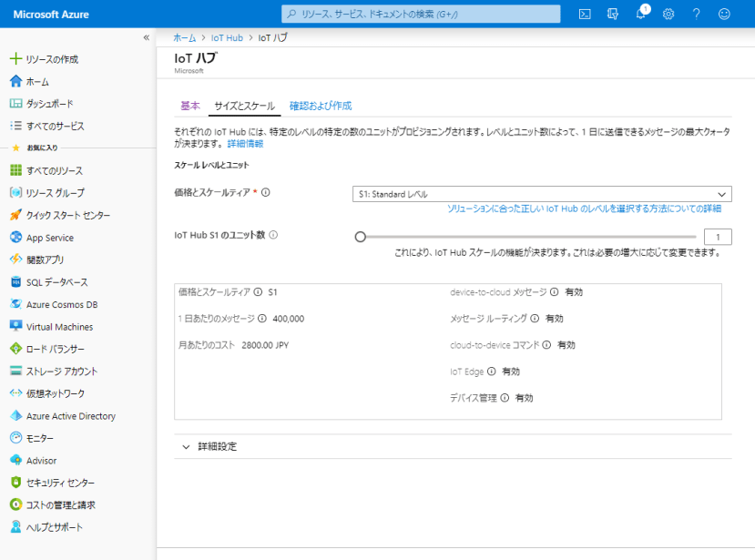Open the settings gear in header

coord(668,14)
